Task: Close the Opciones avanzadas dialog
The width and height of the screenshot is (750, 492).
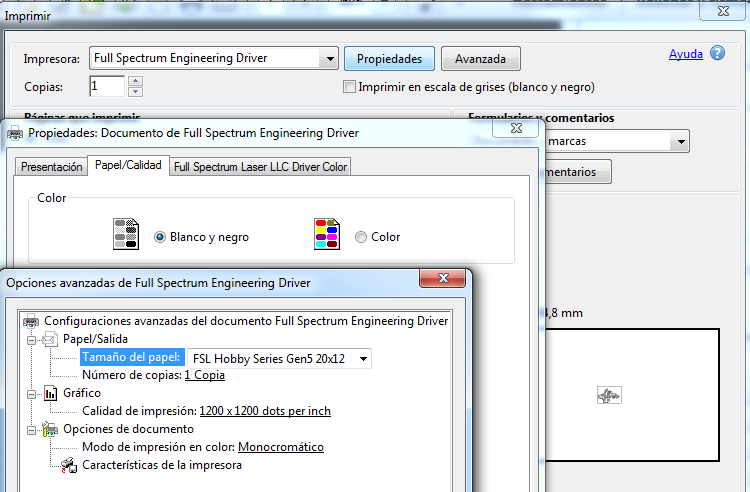Action: tap(442, 278)
